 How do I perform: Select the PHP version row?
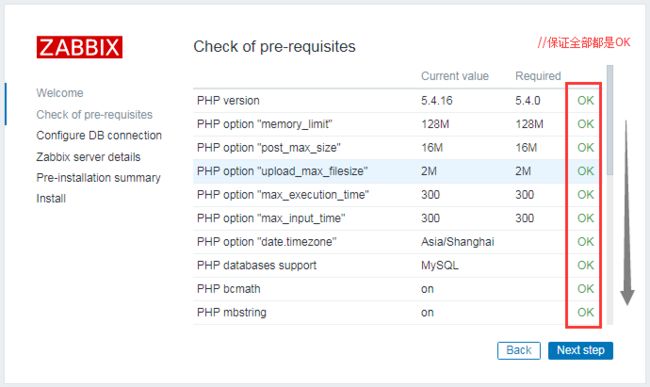395,101
